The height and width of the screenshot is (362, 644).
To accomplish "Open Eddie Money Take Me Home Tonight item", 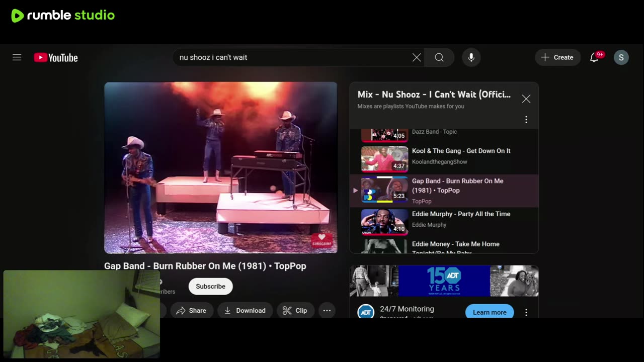I will click(444, 246).
